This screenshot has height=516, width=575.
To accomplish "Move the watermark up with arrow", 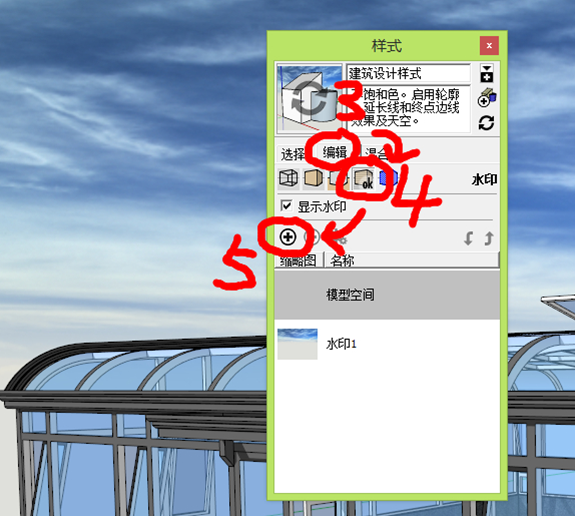I will point(488,238).
